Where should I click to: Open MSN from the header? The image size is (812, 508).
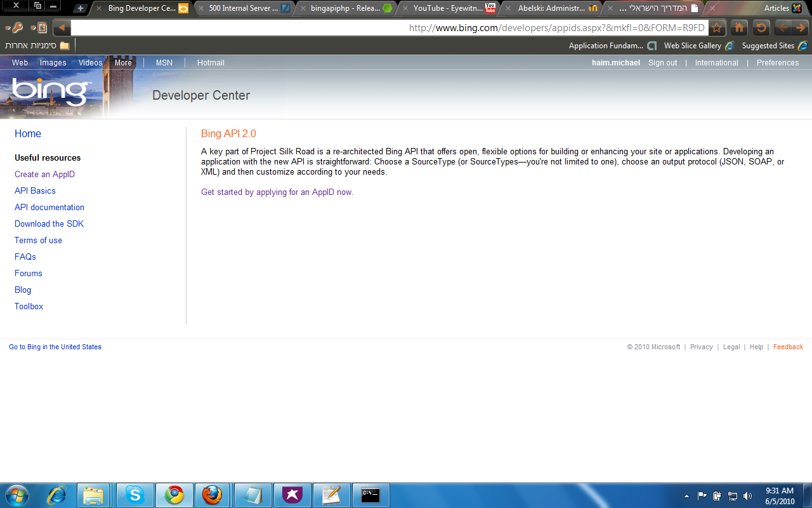tap(164, 63)
